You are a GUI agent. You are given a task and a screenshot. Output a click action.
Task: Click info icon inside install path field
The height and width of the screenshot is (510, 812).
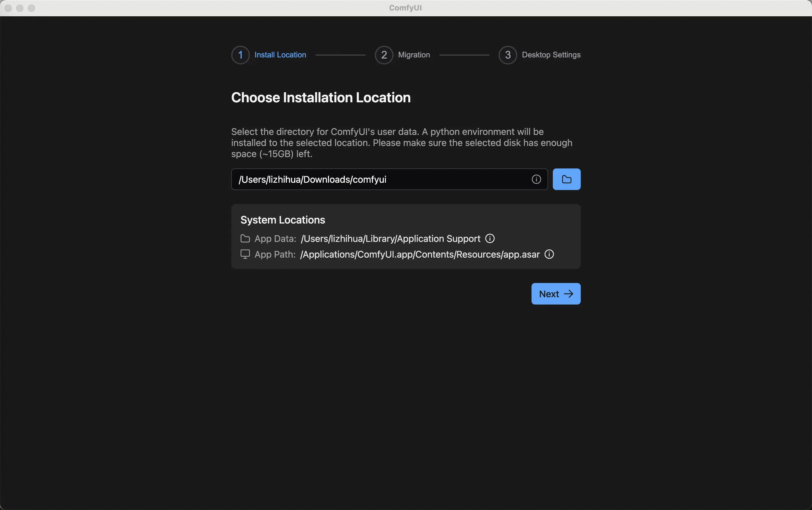click(x=536, y=179)
